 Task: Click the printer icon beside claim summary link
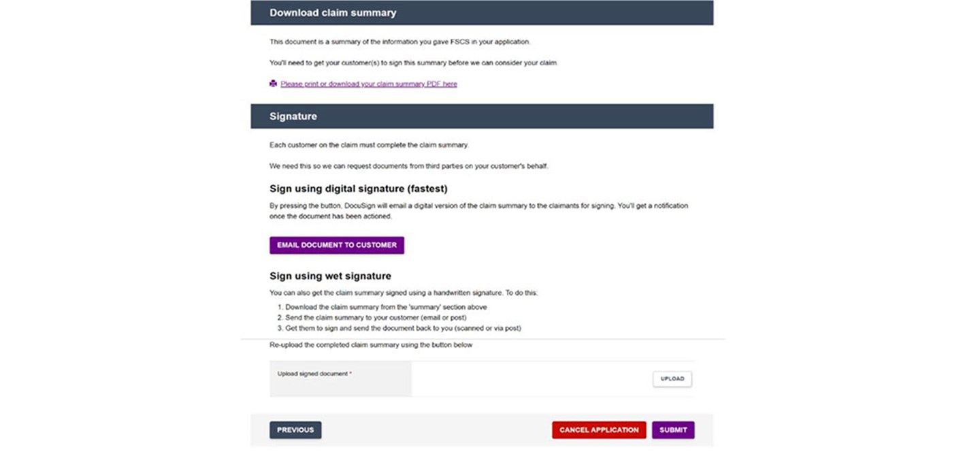click(x=274, y=84)
